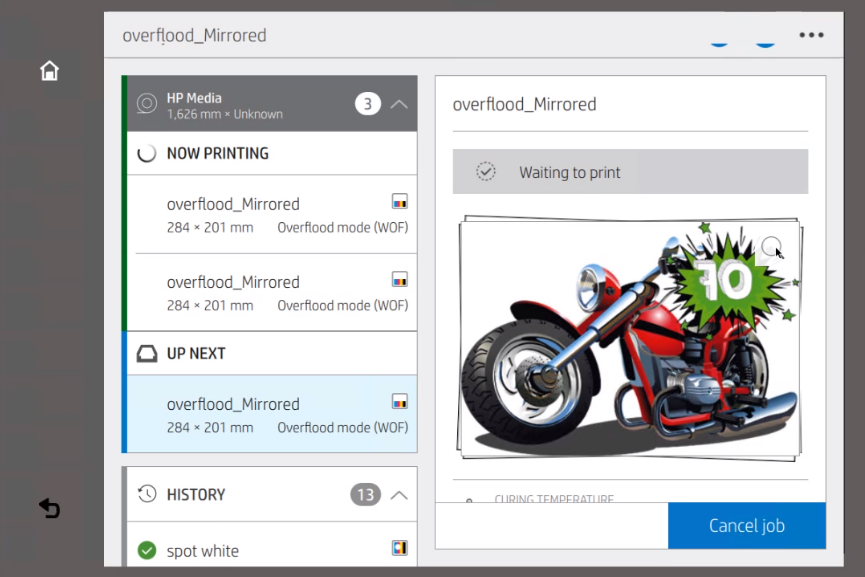The height and width of the screenshot is (577, 865).
Task: Cancel the job with Cancel job button
Action: click(x=746, y=526)
